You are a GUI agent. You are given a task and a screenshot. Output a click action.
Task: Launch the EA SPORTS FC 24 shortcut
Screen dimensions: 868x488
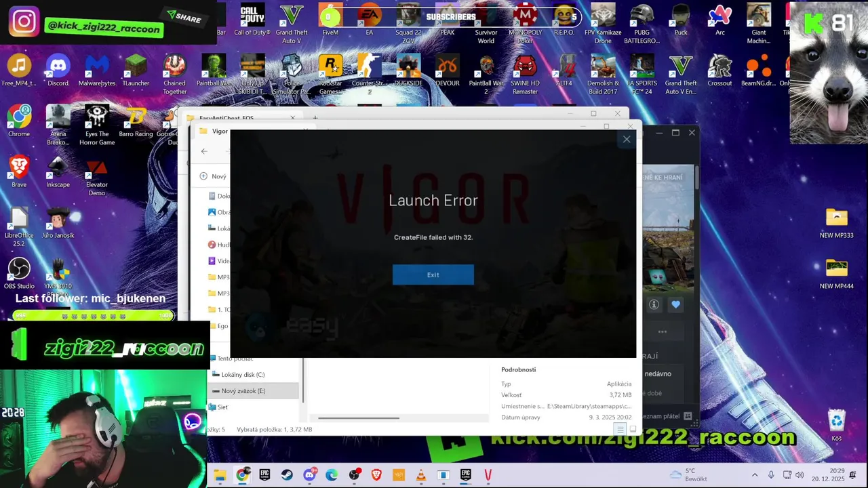642,75
